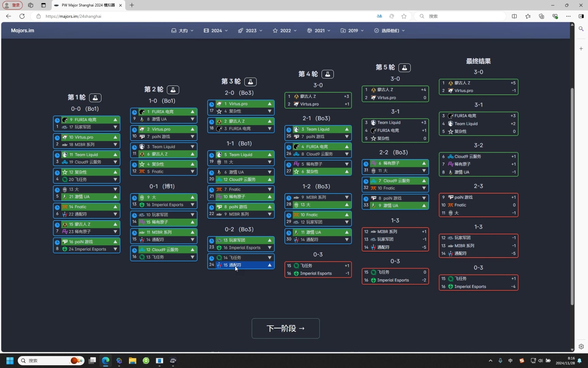Expand the 2019 dropdown menu
The width and height of the screenshot is (588, 368).
pyautogui.click(x=352, y=31)
